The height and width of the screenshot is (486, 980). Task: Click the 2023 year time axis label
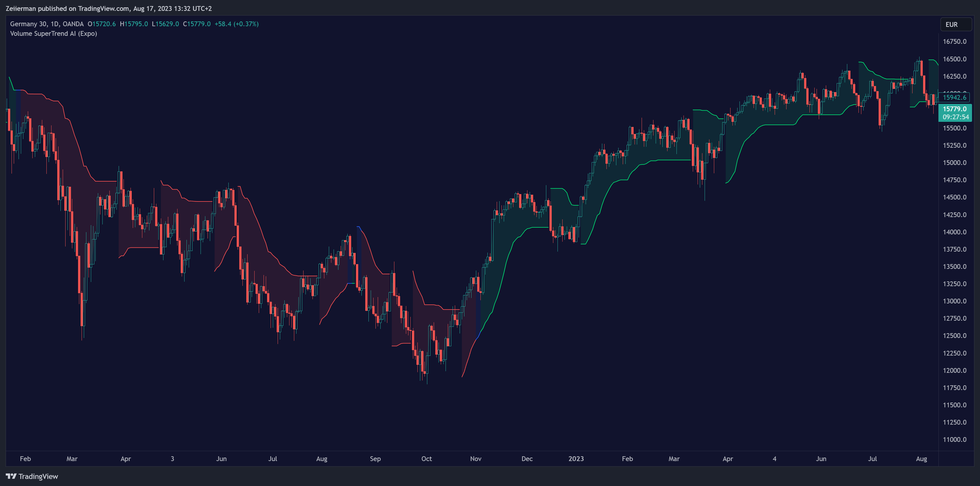point(576,459)
